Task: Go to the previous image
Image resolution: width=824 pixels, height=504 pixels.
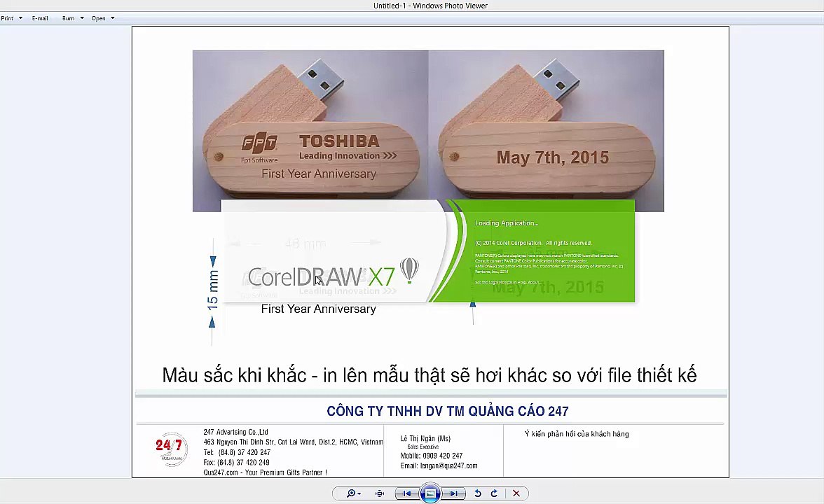Action: (x=406, y=493)
